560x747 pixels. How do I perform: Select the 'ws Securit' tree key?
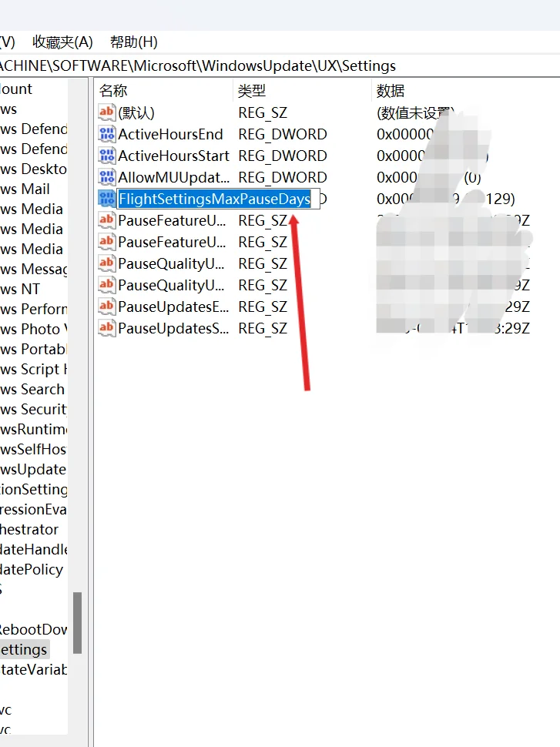33,409
